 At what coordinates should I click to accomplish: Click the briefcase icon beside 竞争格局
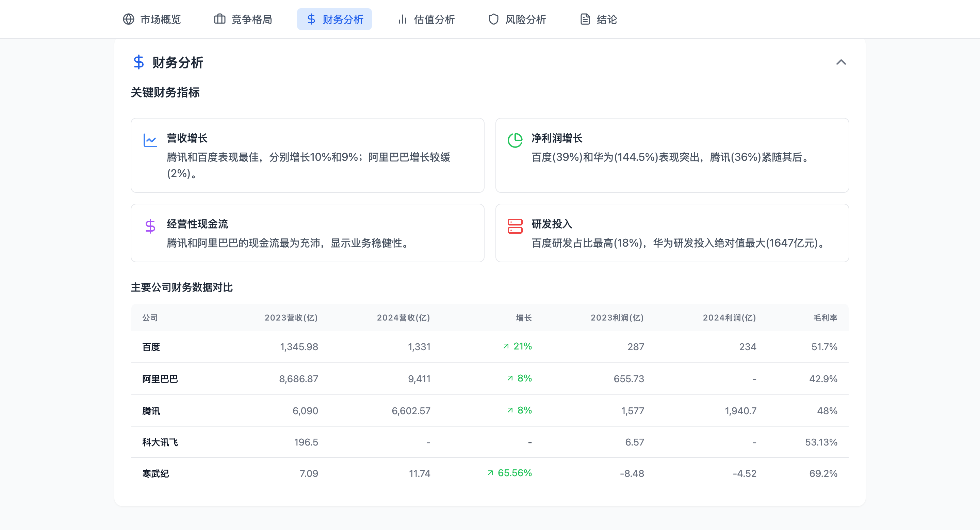(219, 19)
